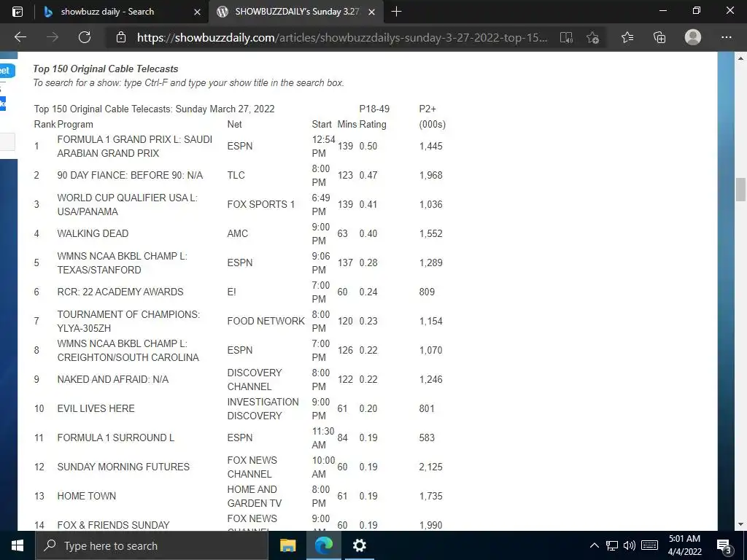The height and width of the screenshot is (560, 747).
Task: Open Edge Settings and more menu
Action: pos(726,37)
